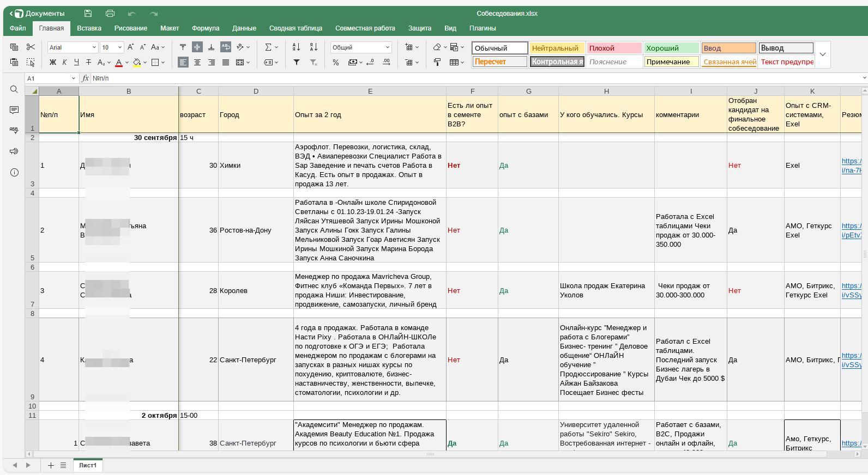This screenshot has width=868, height=475.
Task: Toggle Italic (К) formatting
Action: 64,63
